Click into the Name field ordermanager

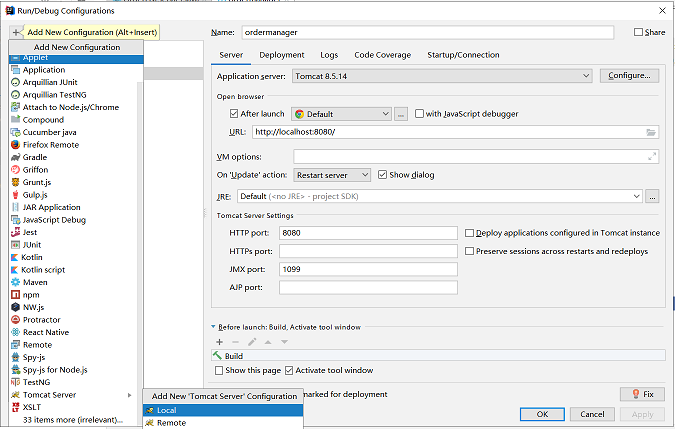(428, 32)
